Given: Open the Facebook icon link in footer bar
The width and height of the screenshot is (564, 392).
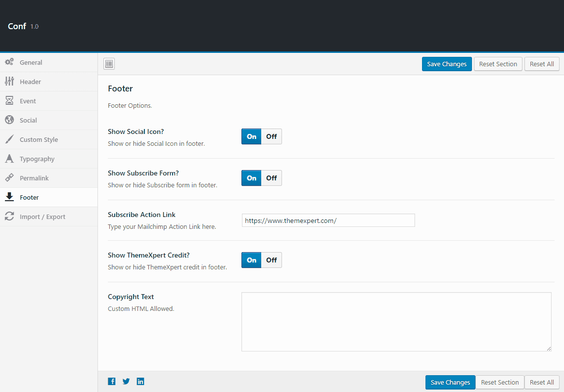Looking at the screenshot, I should (112, 381).
